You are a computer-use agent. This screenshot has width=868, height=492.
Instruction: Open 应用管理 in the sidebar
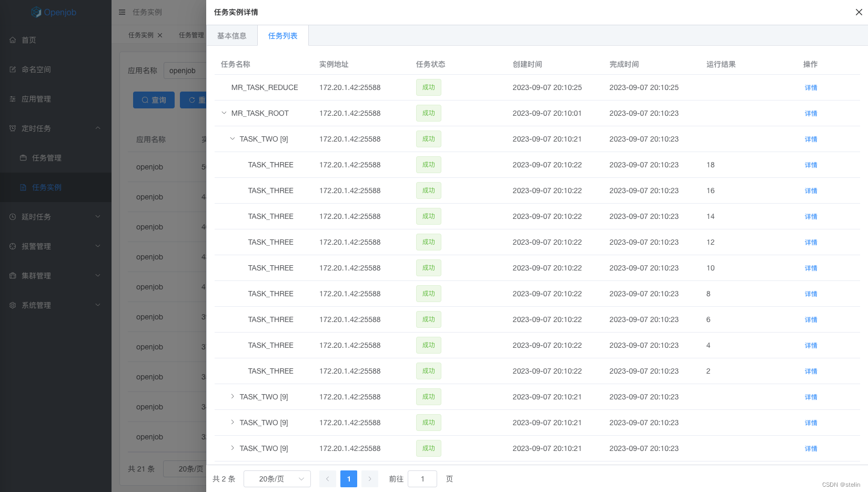pos(56,99)
